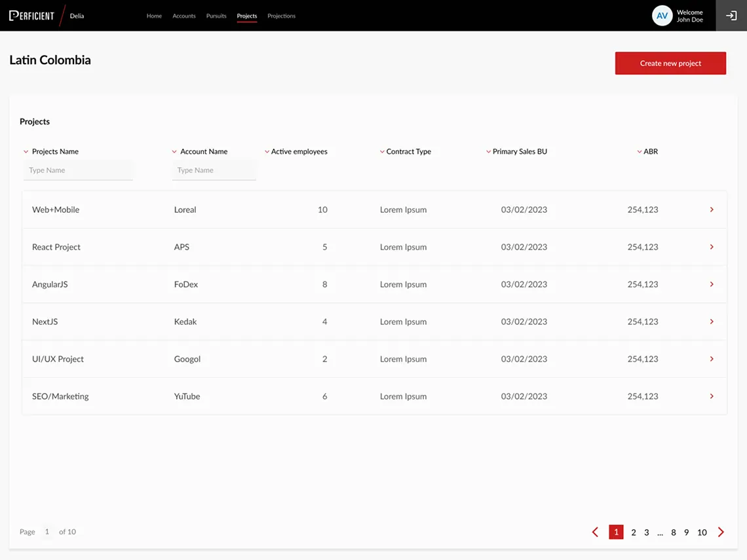Sort by Active employees column

(296, 151)
